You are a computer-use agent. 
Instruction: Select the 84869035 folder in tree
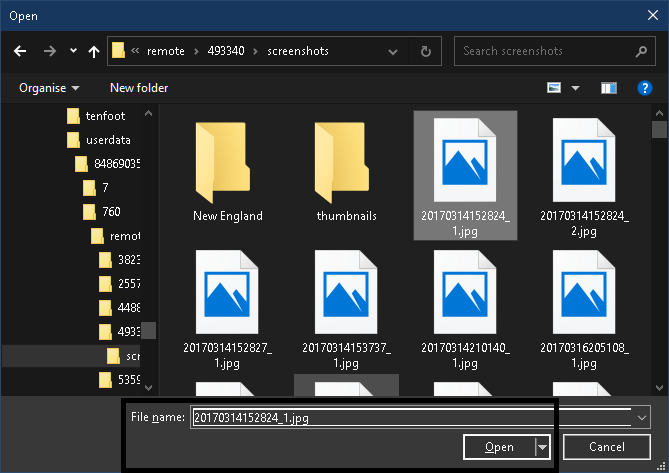point(107,164)
